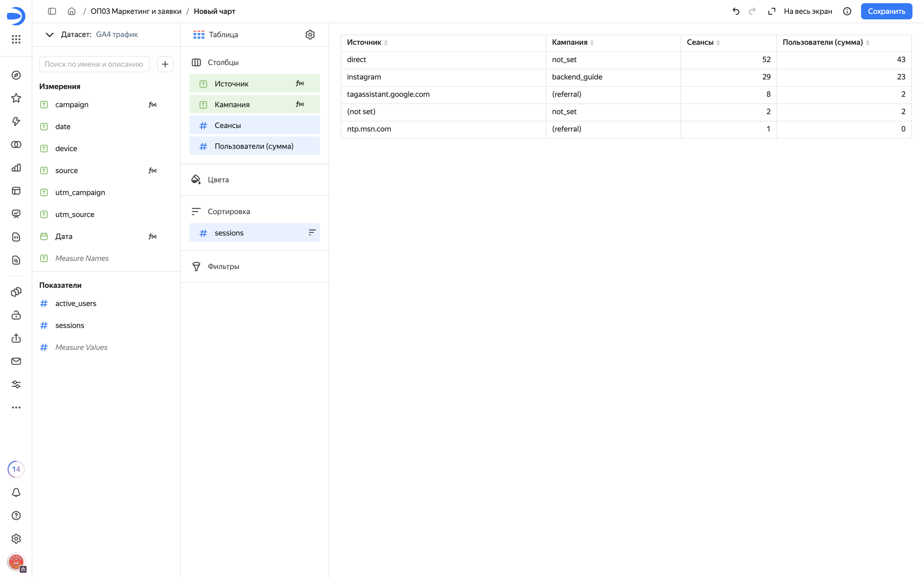Toggle the side panel icon near breadcrumbs

coord(52,11)
